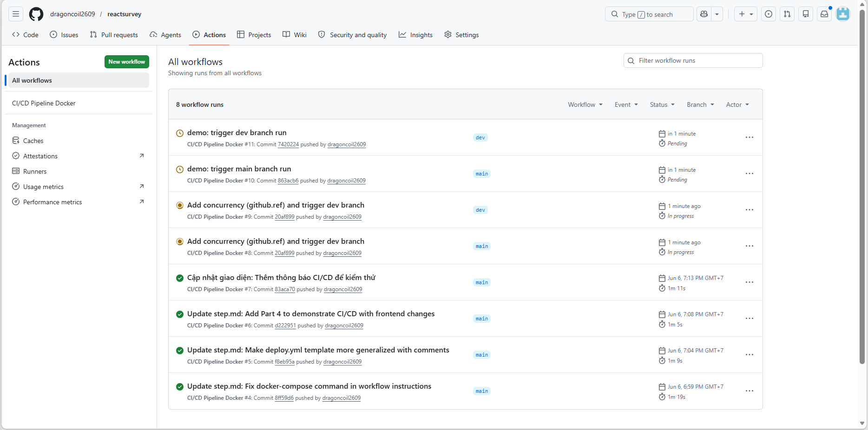868x430 pixels.
Task: Open Usage metrics link
Action: 79,187
